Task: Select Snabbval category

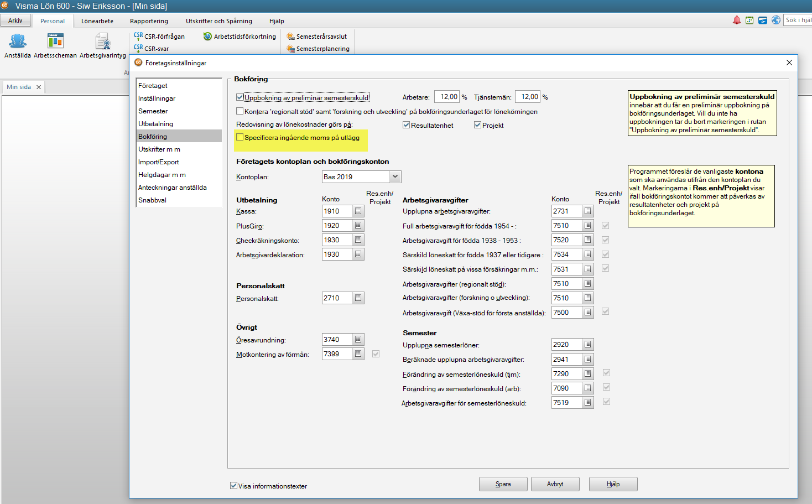Action: point(179,200)
